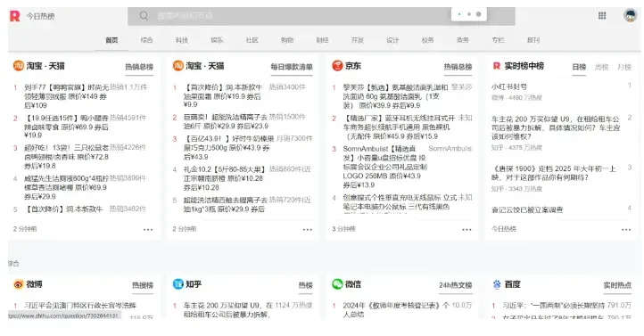Open the 社区 tab

(252, 40)
